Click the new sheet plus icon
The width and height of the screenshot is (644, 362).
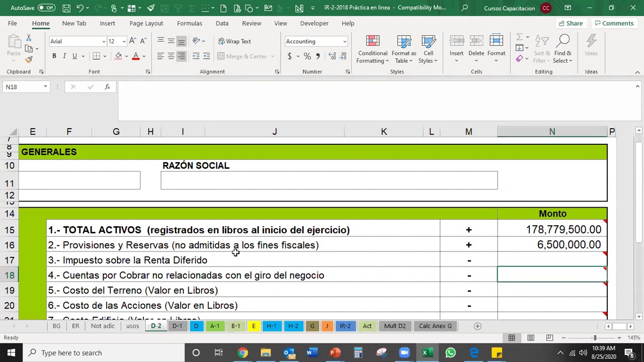tap(477, 326)
